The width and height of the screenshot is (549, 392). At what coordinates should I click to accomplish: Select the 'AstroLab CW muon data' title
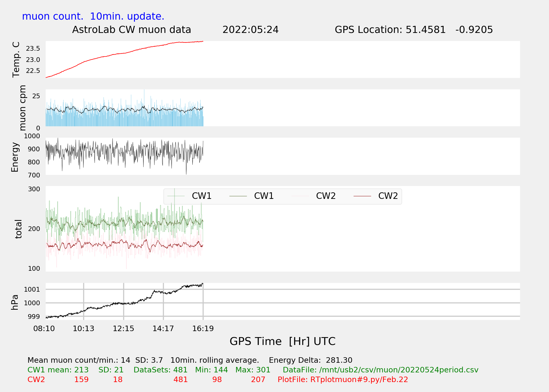(x=131, y=30)
